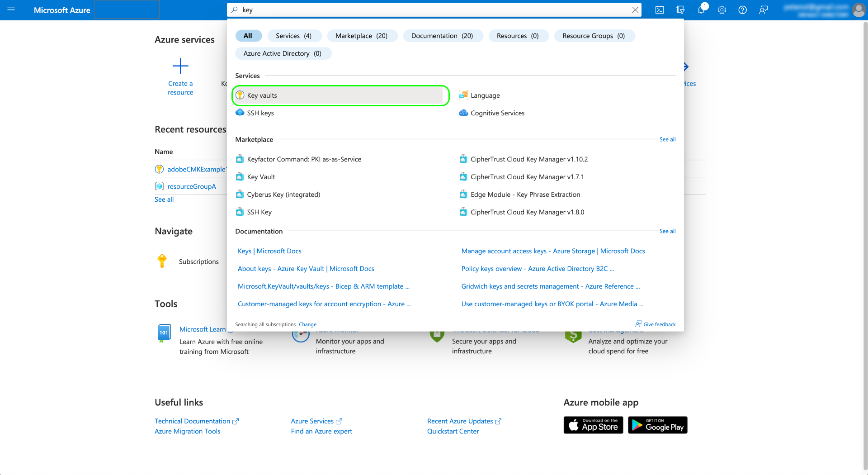The height and width of the screenshot is (475, 868).
Task: Click Create a resource plus icon
Action: coord(180,66)
